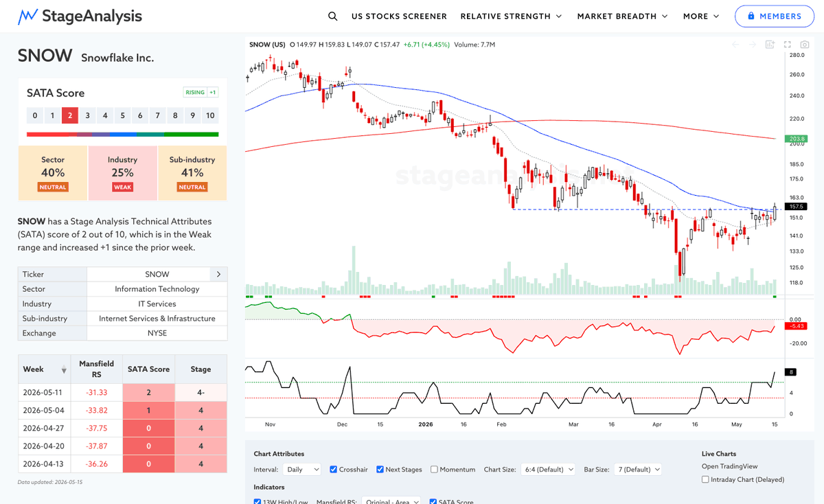Click the add-indicator chart icon
824x504 pixels.
point(770,45)
